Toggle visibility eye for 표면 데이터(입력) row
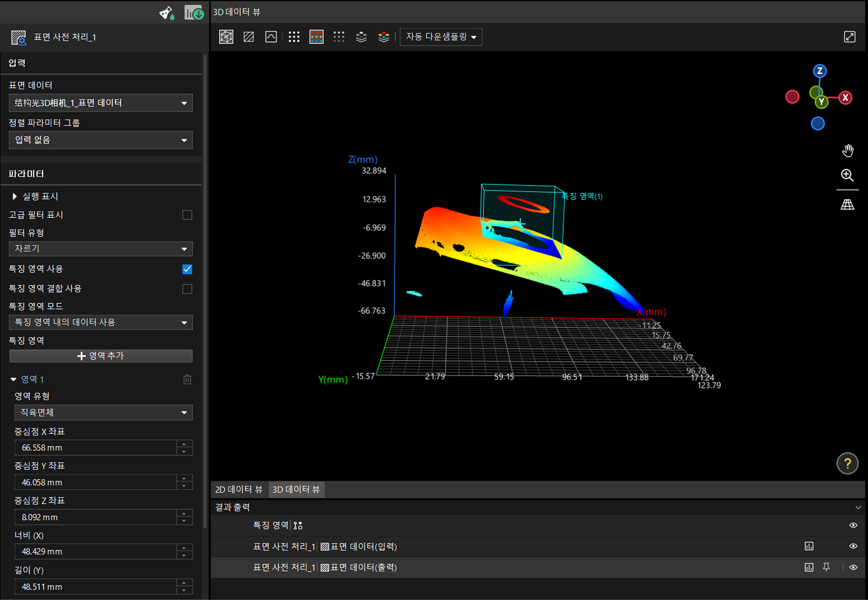868x600 pixels. click(853, 546)
